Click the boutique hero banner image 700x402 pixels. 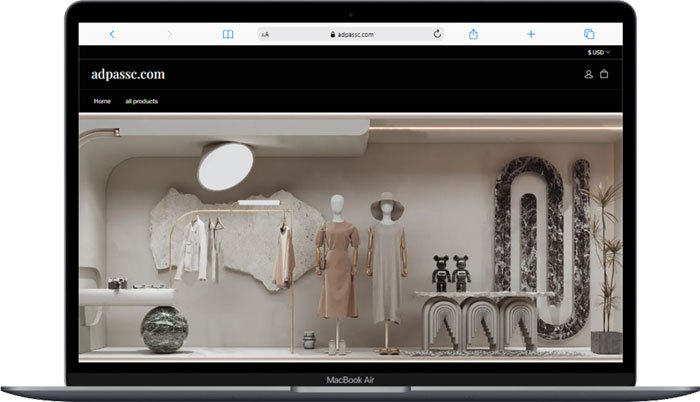pyautogui.click(x=350, y=237)
